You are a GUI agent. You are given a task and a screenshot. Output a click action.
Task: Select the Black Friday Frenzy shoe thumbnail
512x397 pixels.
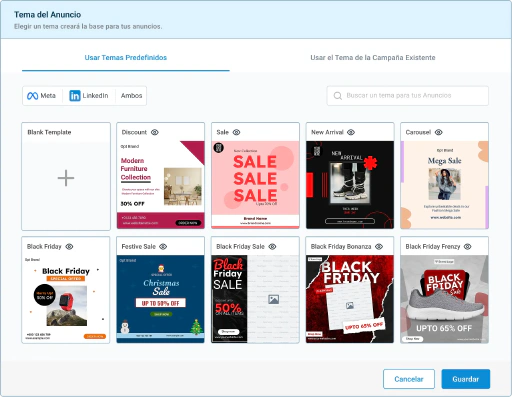(x=444, y=299)
